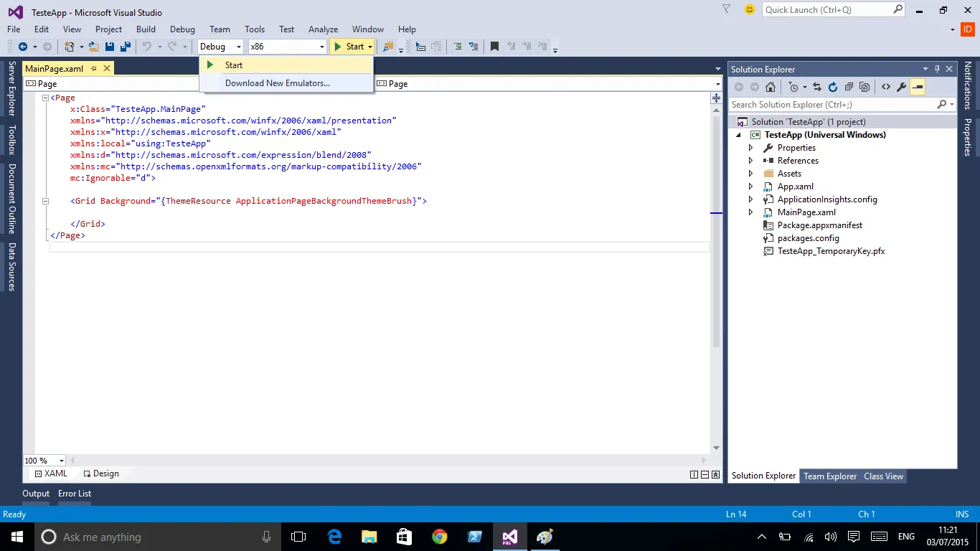The width and height of the screenshot is (980, 551).
Task: Refresh Solution Explorer with the blue arrow
Action: (x=833, y=87)
